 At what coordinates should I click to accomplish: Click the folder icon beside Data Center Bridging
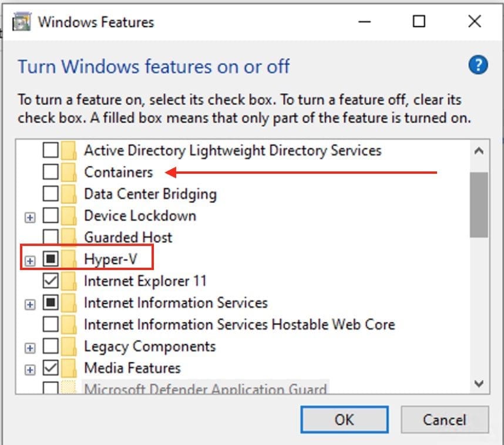[70, 194]
